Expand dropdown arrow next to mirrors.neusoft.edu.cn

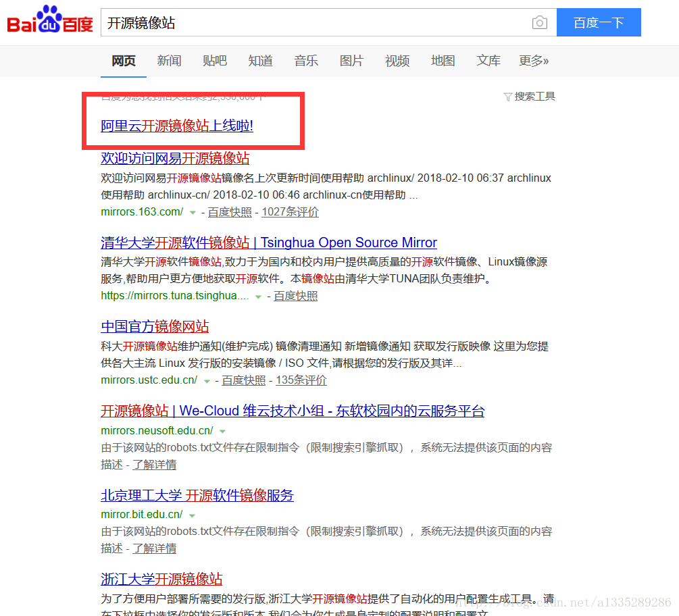[x=222, y=432]
